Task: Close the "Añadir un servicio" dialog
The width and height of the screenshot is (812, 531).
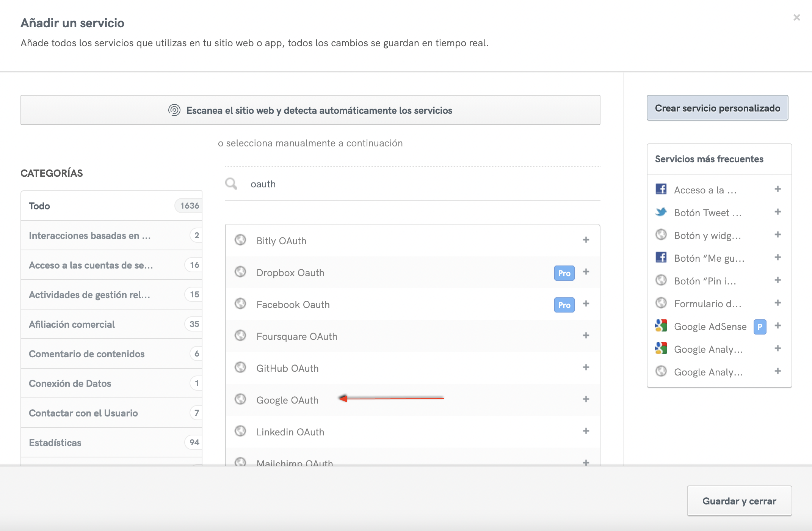Action: 796,17
